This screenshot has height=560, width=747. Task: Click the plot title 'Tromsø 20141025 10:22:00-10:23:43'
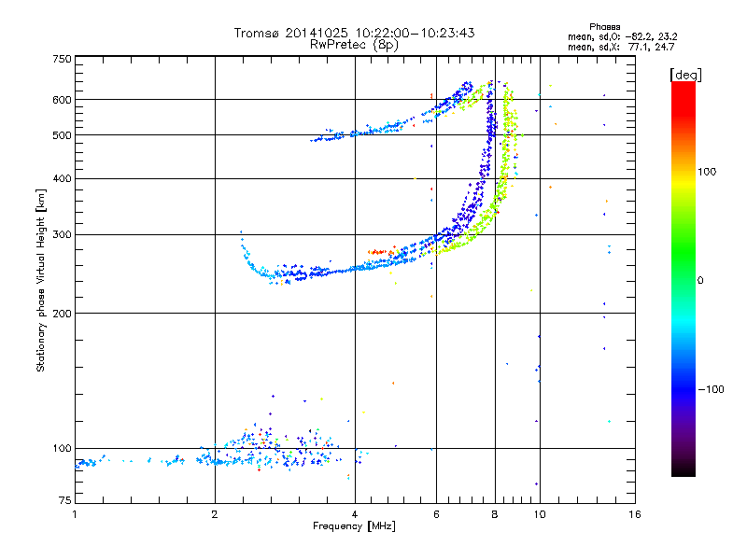[355, 33]
